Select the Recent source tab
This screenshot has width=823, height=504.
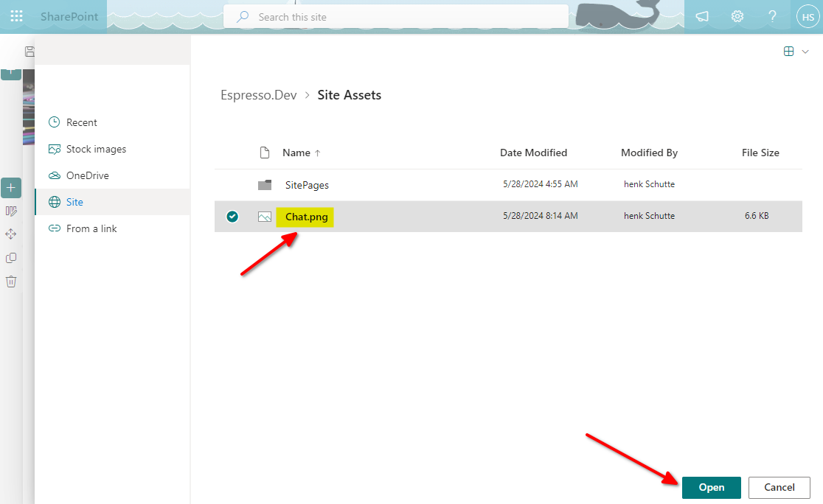tap(82, 122)
